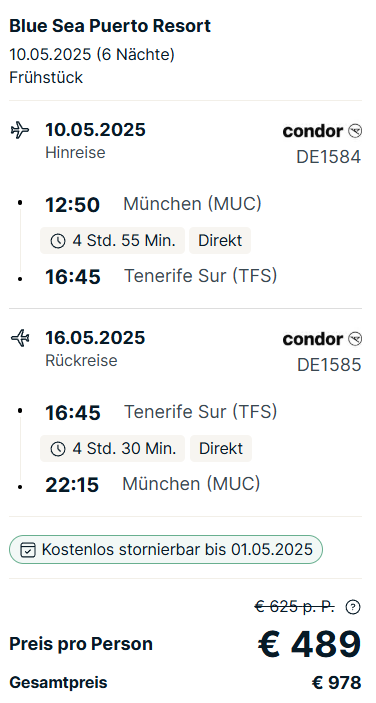The image size is (376, 703).
Task: Click the clock icon beside 4 Std. 55 Min.
Action: (x=58, y=241)
